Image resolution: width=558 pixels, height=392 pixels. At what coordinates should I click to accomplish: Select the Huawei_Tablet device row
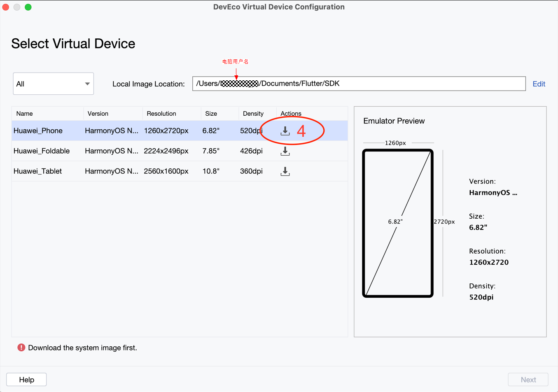pos(37,171)
